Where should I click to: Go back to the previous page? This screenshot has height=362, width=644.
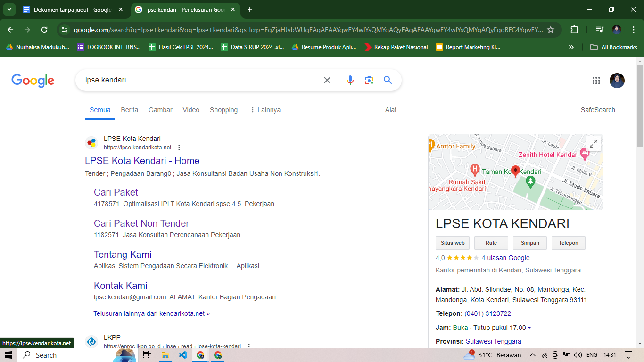coord(11,30)
